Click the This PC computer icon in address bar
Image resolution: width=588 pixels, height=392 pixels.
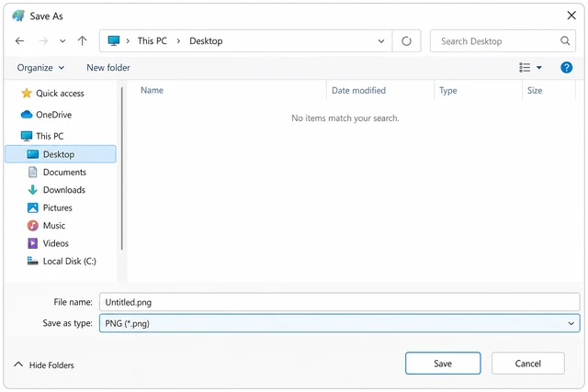114,40
